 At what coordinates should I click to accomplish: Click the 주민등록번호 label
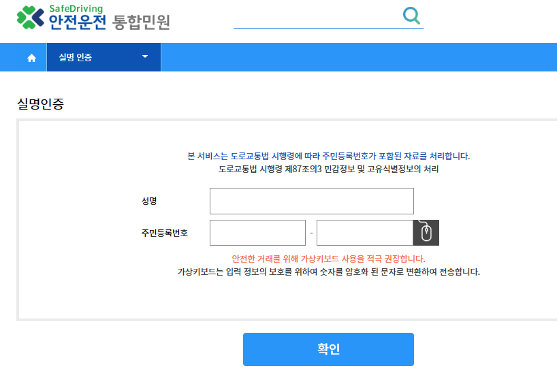165,233
